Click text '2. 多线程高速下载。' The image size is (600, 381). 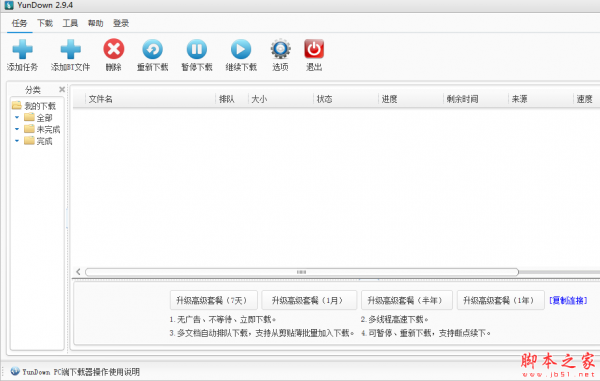[x=395, y=319]
